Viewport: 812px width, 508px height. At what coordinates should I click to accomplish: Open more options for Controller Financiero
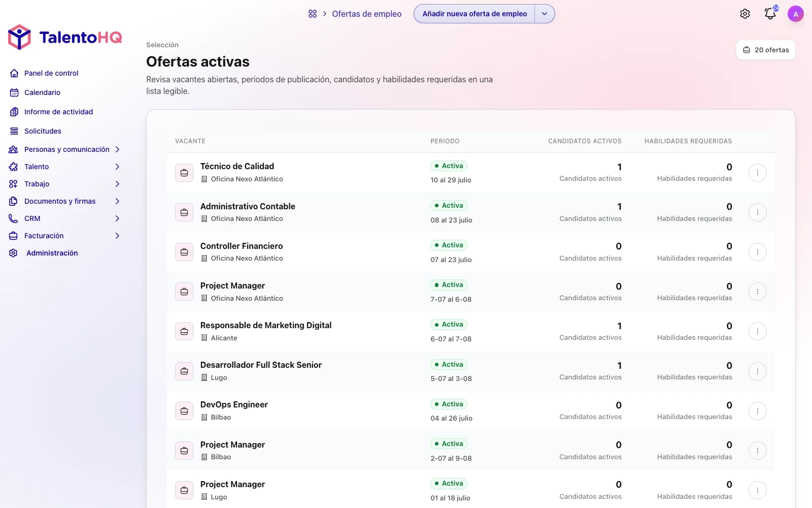pyautogui.click(x=758, y=252)
